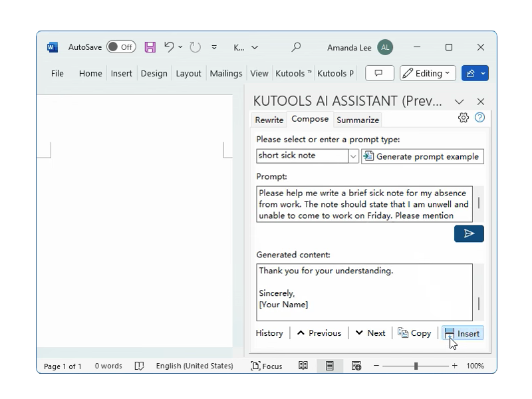
Task: Switch to the Rewrite tab
Action: click(x=269, y=120)
